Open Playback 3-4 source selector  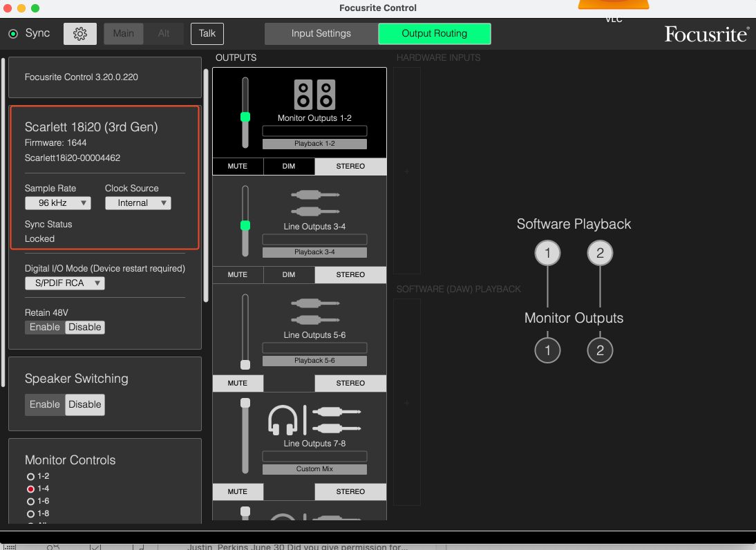(314, 252)
